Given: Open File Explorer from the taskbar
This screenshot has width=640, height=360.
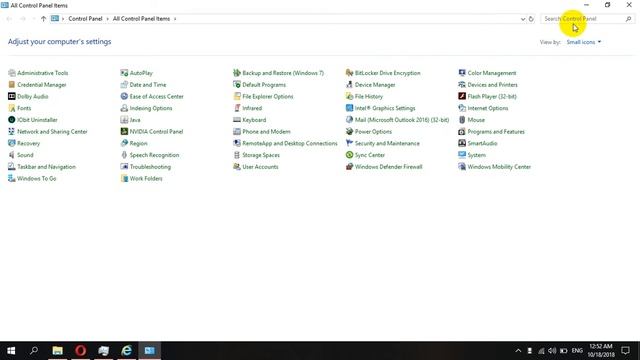Looking at the screenshot, I should click(x=58, y=351).
